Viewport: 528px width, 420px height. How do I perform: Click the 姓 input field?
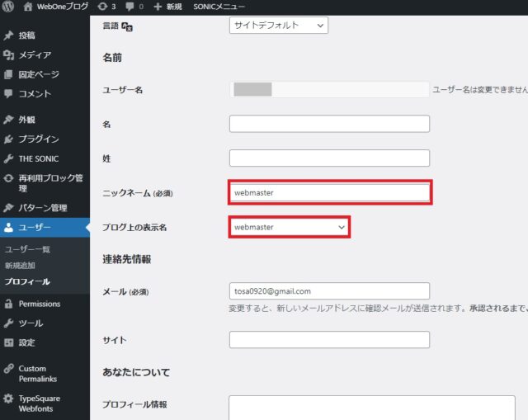coord(329,158)
